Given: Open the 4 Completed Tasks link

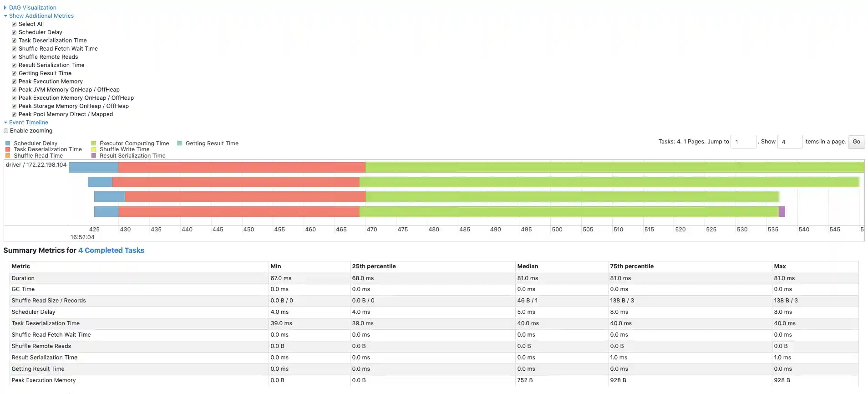Looking at the screenshot, I should tap(111, 250).
